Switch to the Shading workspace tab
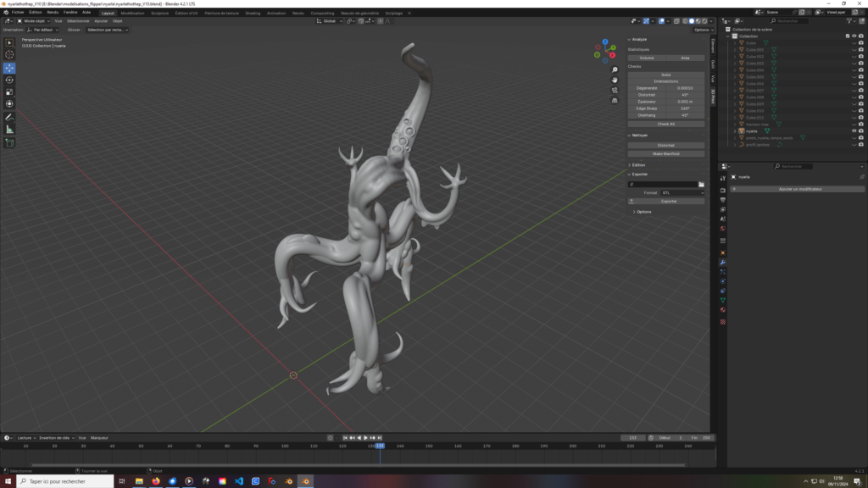This screenshot has height=488, width=868. [x=253, y=14]
